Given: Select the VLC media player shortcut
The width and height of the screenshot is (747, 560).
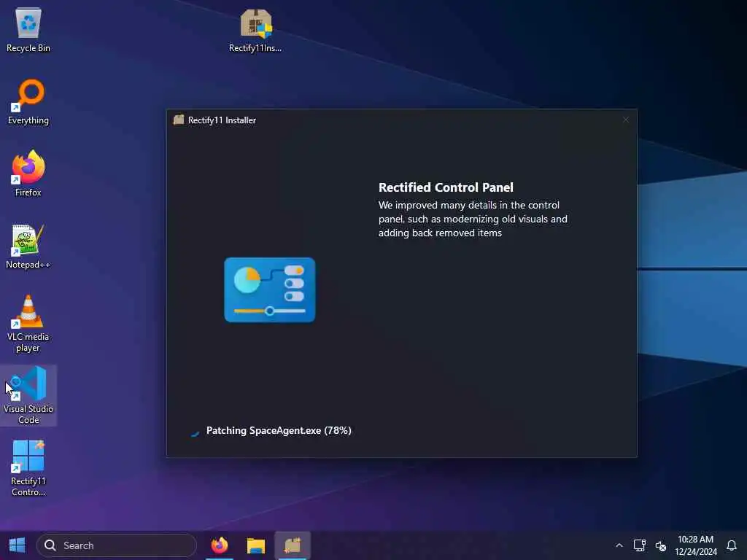Looking at the screenshot, I should pyautogui.click(x=28, y=324).
